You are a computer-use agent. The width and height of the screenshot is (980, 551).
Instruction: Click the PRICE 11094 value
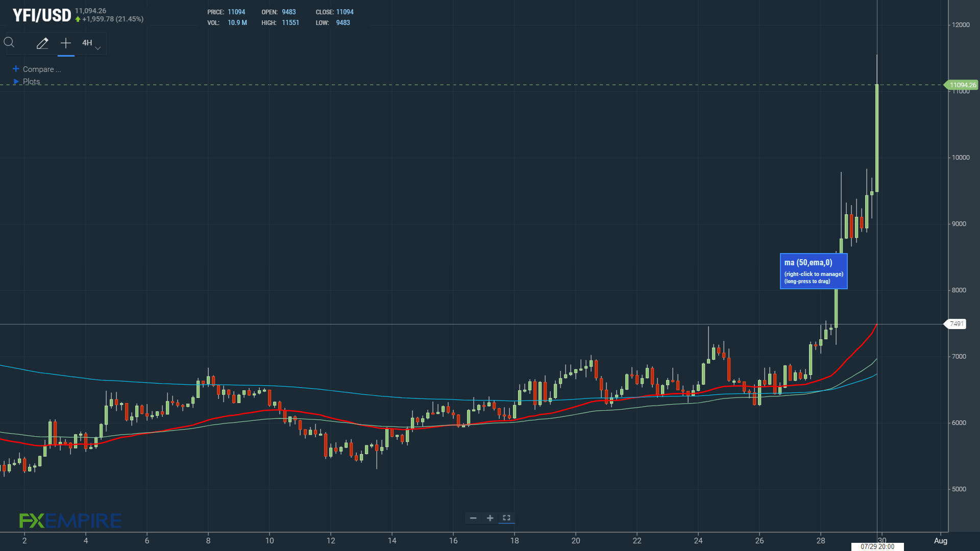pyautogui.click(x=236, y=12)
